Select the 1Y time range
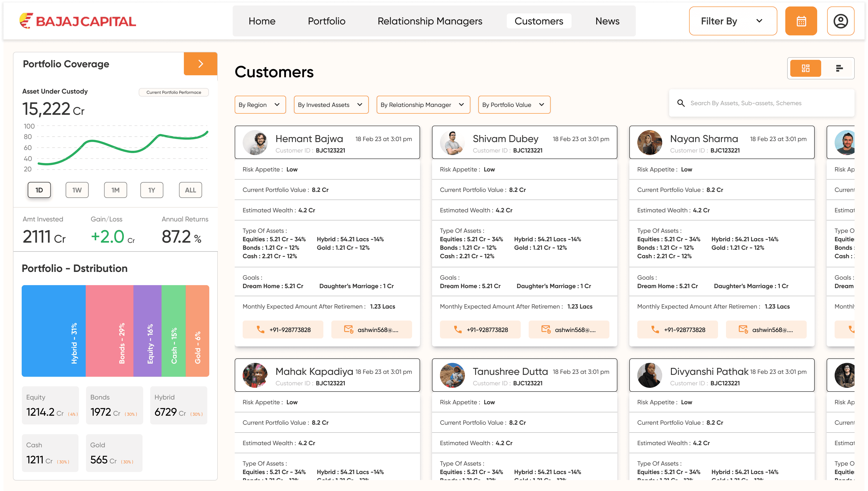This screenshot has height=491, width=868. pos(152,190)
